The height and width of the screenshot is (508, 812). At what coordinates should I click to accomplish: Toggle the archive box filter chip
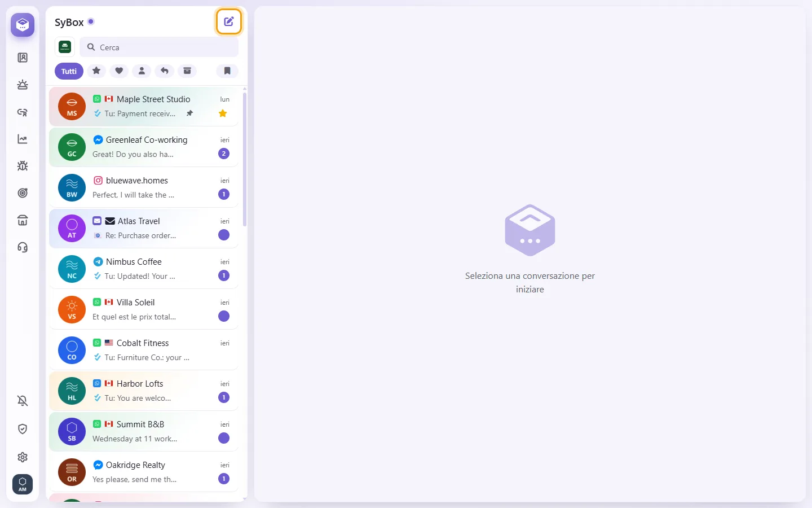[x=187, y=71]
